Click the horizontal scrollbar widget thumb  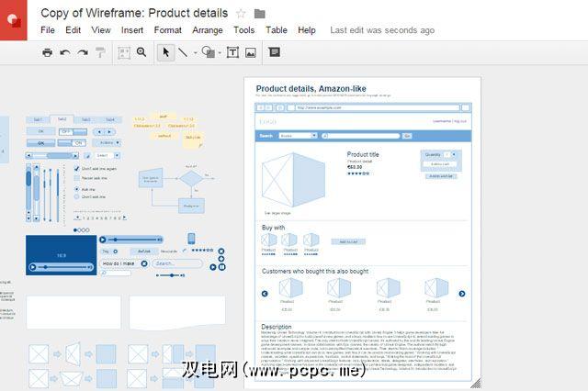(59, 155)
